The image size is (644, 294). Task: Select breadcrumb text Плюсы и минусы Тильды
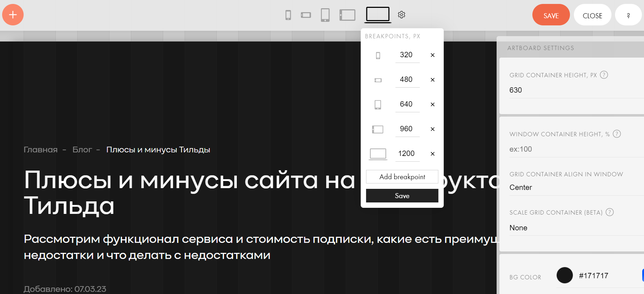[158, 150]
